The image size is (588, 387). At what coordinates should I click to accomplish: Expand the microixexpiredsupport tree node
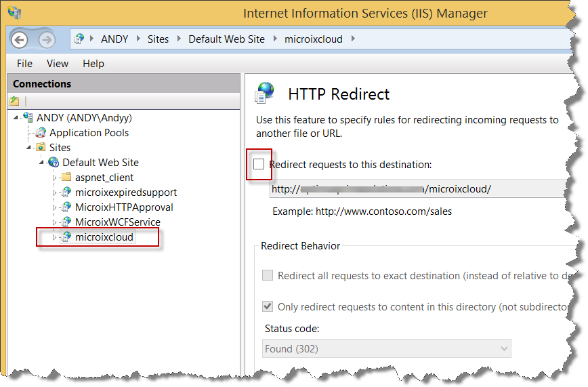coord(56,192)
